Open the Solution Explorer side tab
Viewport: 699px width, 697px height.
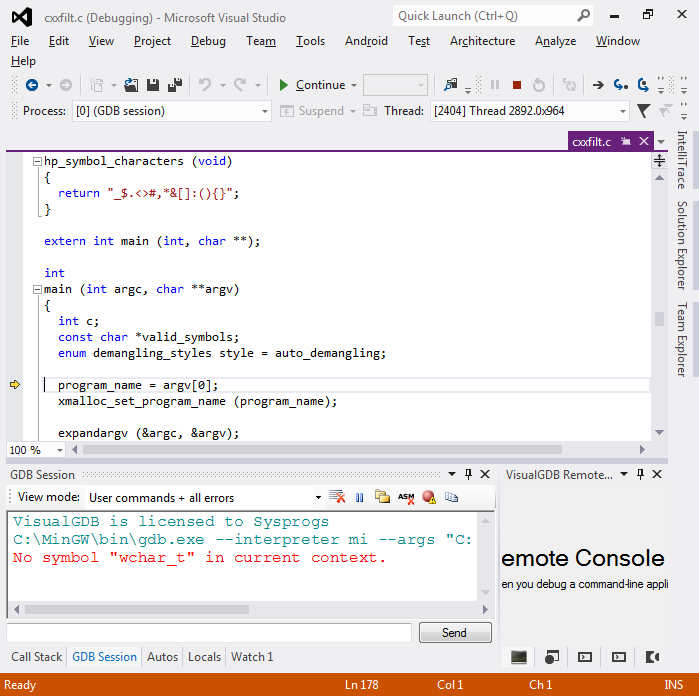682,245
